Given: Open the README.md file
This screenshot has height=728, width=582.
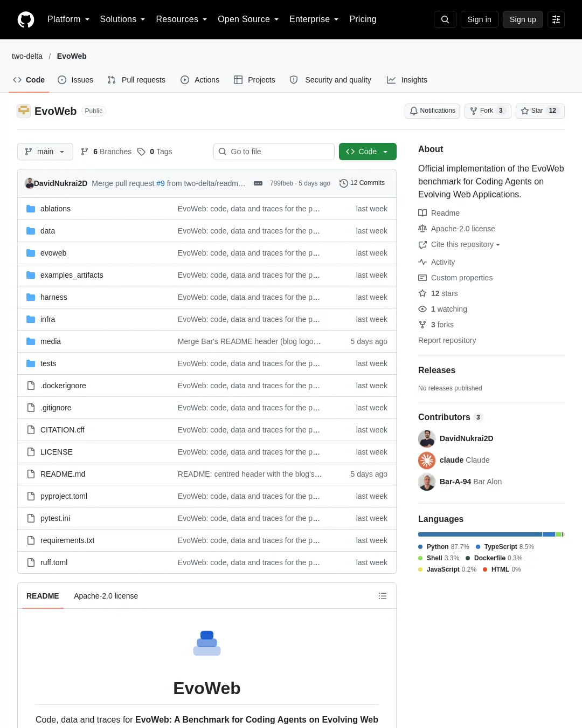Looking at the screenshot, I should pyautogui.click(x=63, y=474).
